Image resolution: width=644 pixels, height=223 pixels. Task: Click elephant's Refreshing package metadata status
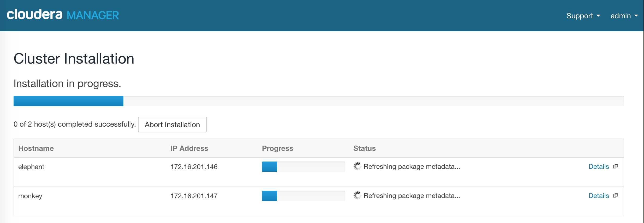412,166
